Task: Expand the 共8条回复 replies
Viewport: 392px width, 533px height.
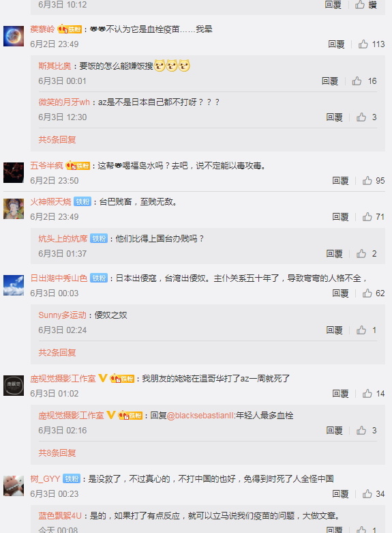Action: pyautogui.click(x=57, y=452)
